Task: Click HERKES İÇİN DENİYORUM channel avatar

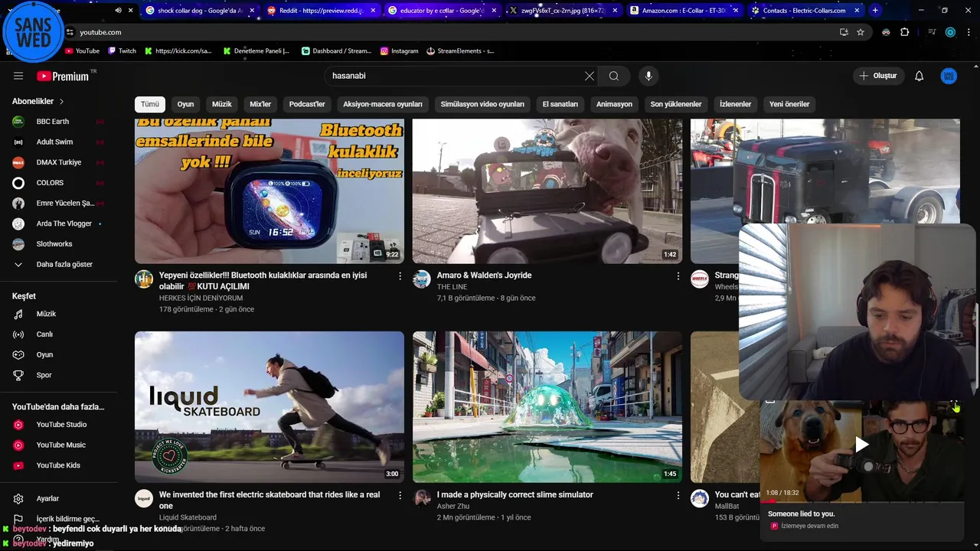Action: pos(144,279)
